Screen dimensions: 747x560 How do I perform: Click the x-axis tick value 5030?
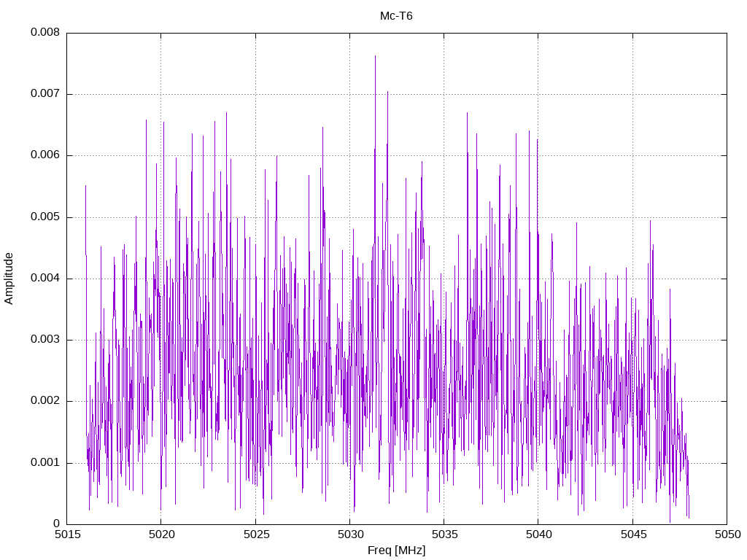tap(350, 534)
